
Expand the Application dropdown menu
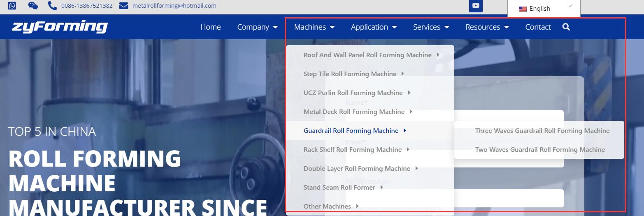click(373, 27)
